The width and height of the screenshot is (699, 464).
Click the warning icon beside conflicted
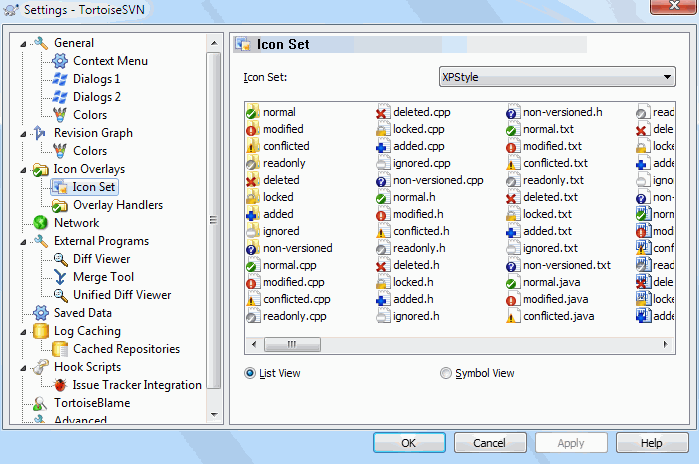pyautogui.click(x=253, y=146)
